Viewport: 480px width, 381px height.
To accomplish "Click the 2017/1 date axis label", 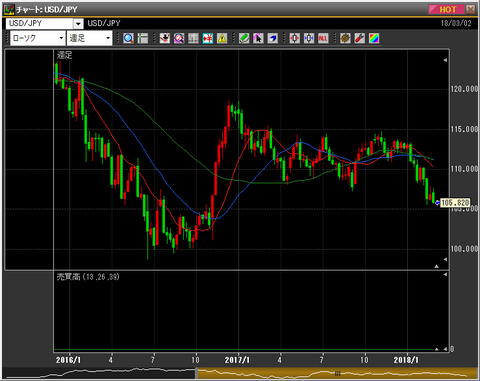I will click(x=237, y=360).
